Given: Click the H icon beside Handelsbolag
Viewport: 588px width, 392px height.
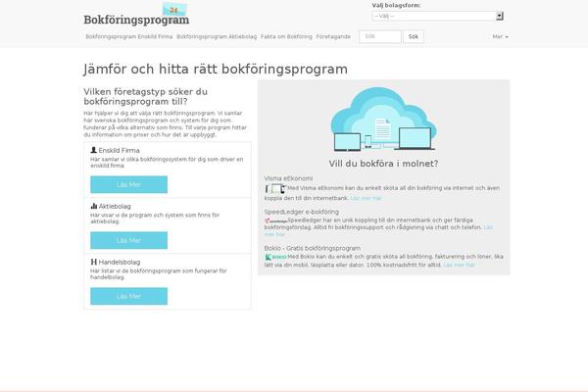Looking at the screenshot, I should click(94, 262).
